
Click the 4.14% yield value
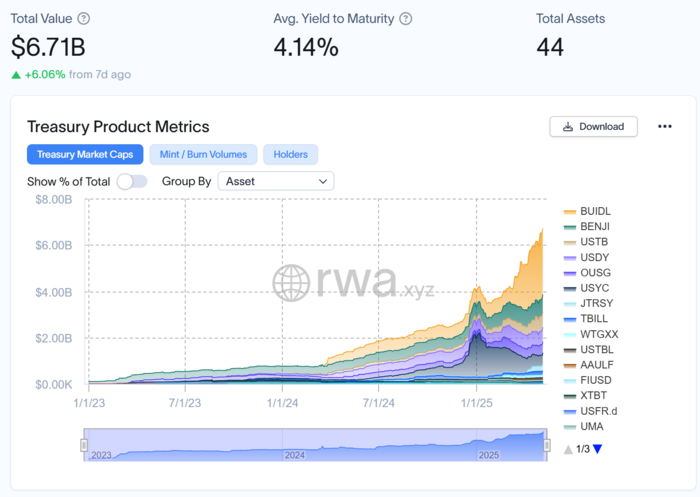(x=306, y=47)
